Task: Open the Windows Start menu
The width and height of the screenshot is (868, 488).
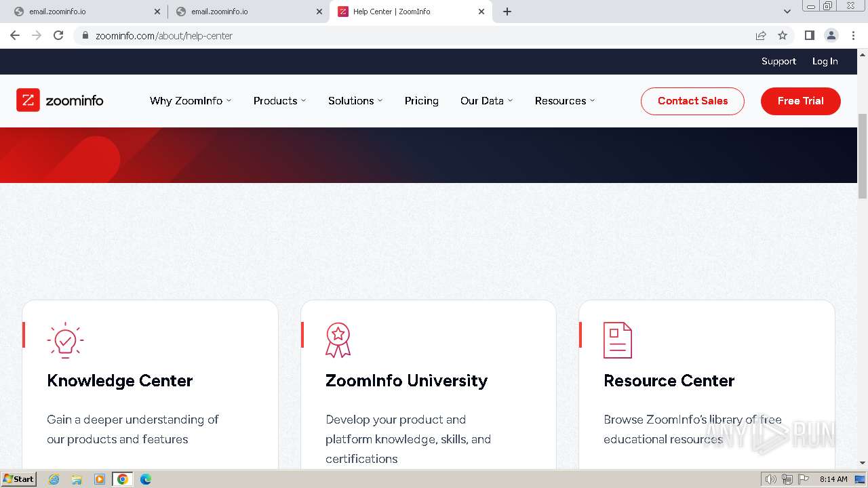Action: [18, 479]
